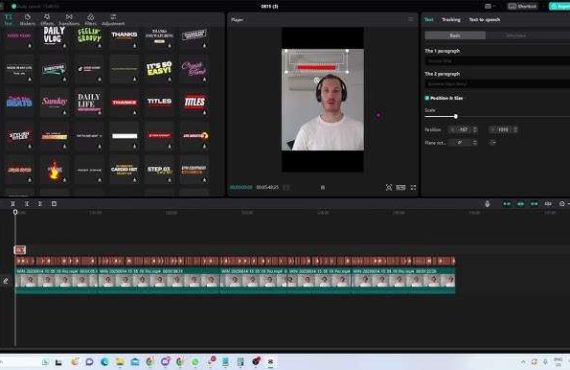570x370 pixels.
Task: Switch to the Text to speech tab
Action: 484,20
